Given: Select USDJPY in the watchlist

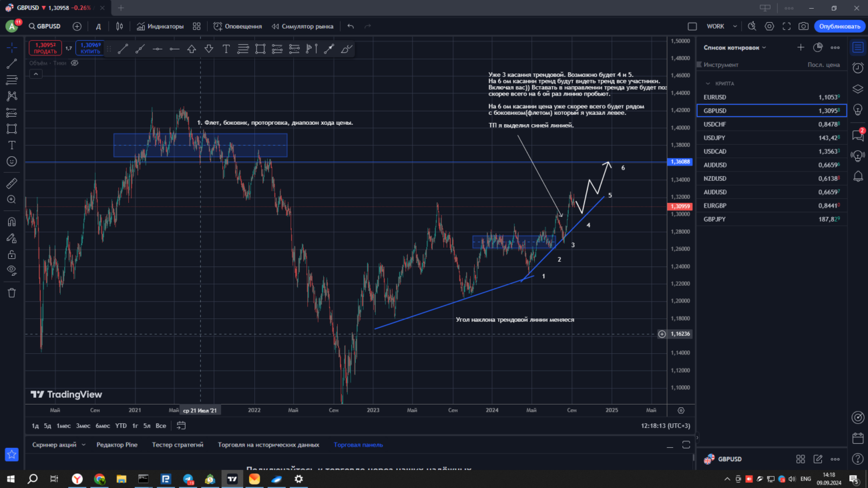Looking at the screenshot, I should pyautogui.click(x=771, y=138).
